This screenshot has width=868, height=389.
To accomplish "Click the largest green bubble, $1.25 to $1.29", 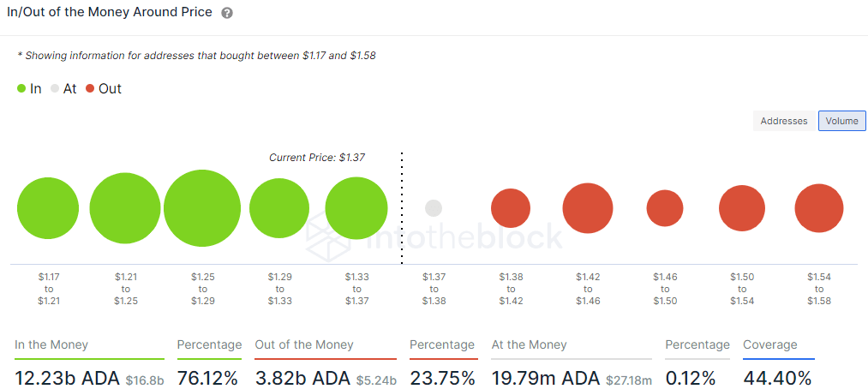I will 202,208.
